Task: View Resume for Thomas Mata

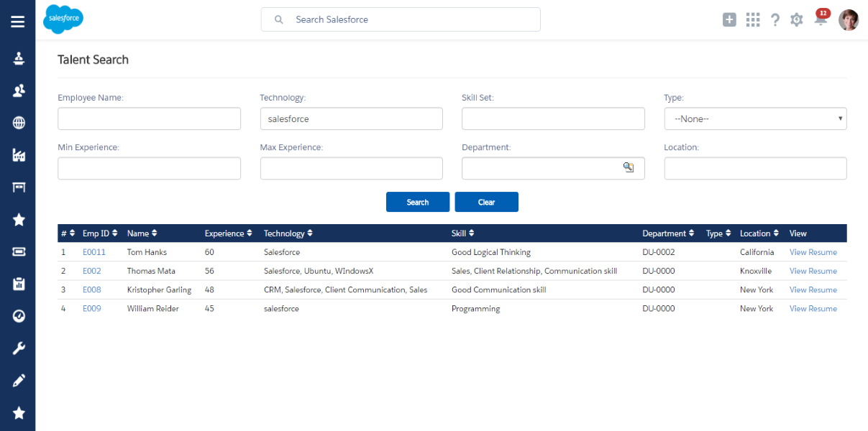Action: pos(813,271)
